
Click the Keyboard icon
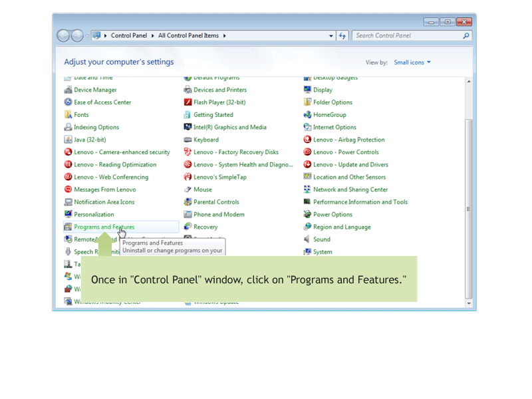[x=188, y=140]
